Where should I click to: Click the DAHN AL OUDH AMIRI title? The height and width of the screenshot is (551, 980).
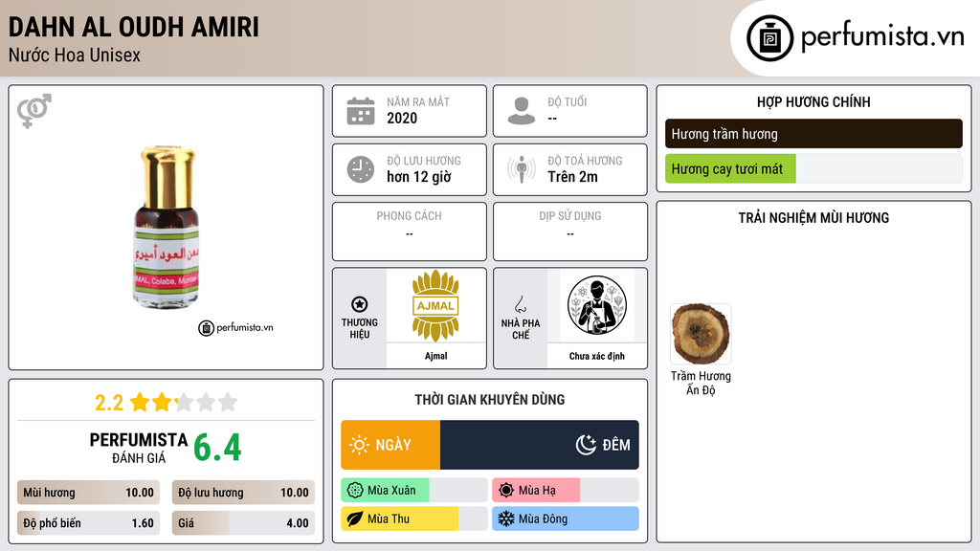[x=133, y=27]
